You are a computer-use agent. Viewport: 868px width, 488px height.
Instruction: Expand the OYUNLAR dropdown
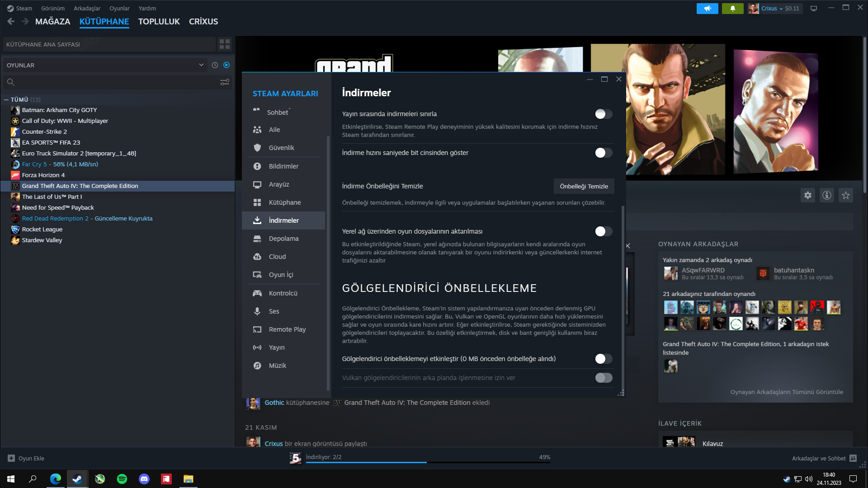pyautogui.click(x=201, y=65)
